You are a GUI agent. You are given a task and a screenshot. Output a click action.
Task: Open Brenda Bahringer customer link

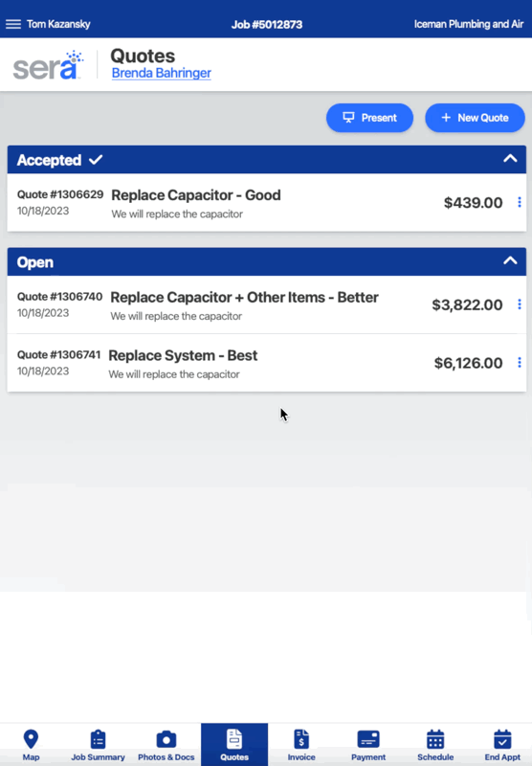coord(162,74)
